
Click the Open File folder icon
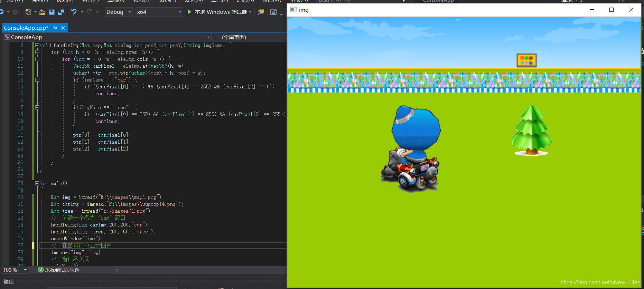[x=42, y=12]
